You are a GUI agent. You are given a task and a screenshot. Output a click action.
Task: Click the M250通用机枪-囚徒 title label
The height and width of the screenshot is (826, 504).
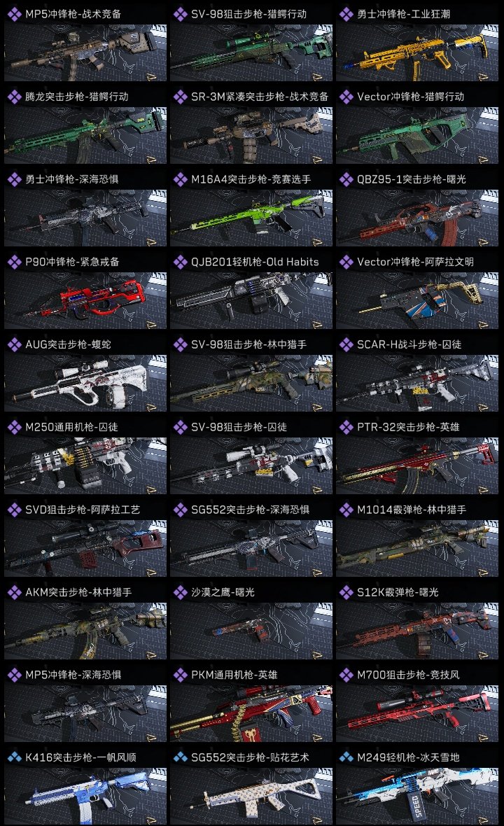tap(71, 427)
